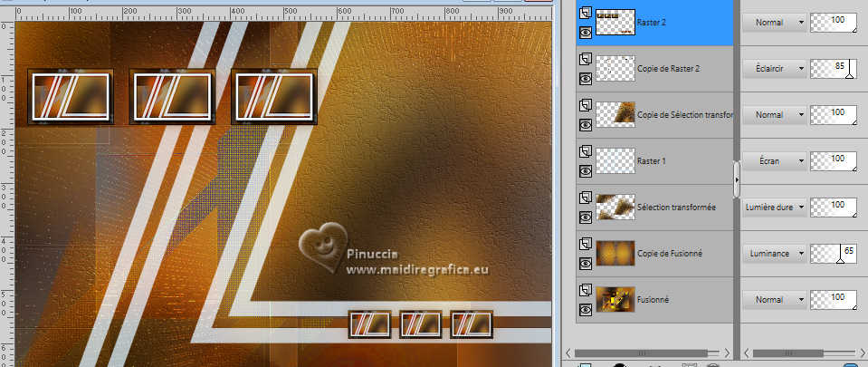This screenshot has height=367, width=868.
Task: Open the Écran blend mode dropdown
Action: click(x=774, y=161)
